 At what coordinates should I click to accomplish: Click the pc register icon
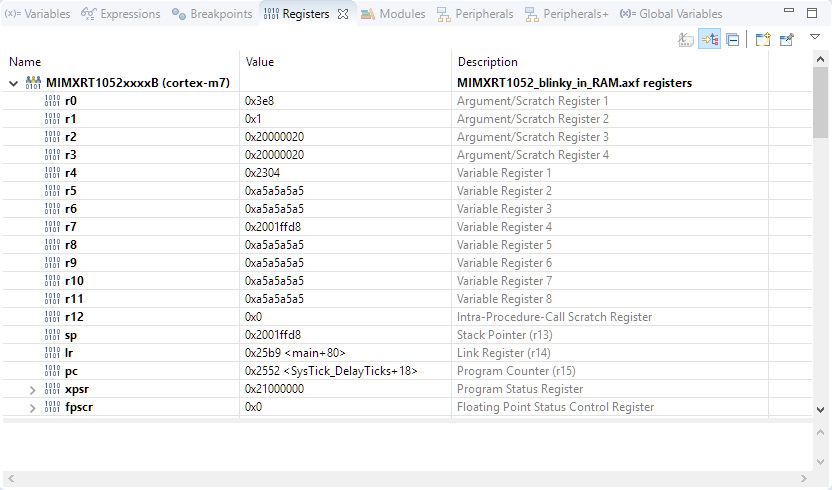[53, 371]
